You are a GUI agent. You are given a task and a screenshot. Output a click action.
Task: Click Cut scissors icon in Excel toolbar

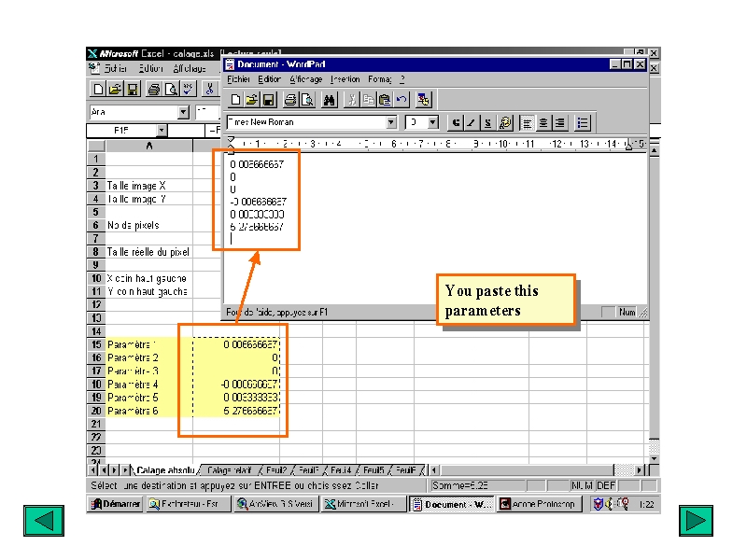coord(209,89)
